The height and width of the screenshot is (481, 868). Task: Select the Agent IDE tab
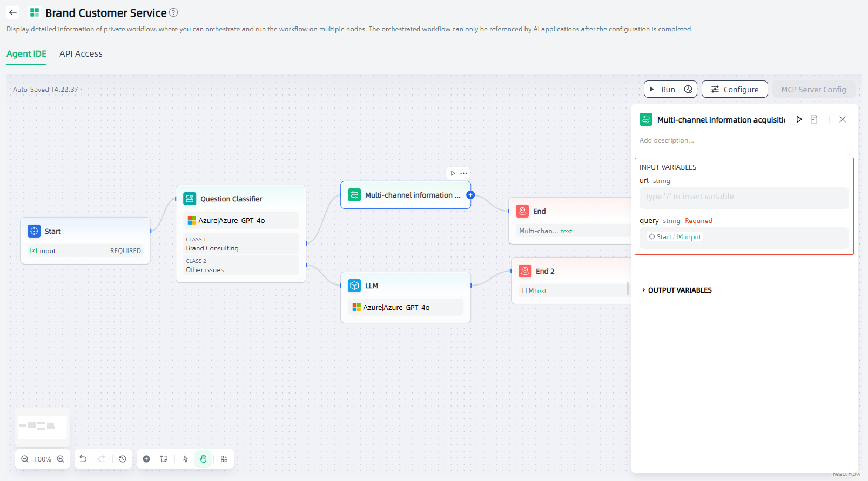coord(26,54)
